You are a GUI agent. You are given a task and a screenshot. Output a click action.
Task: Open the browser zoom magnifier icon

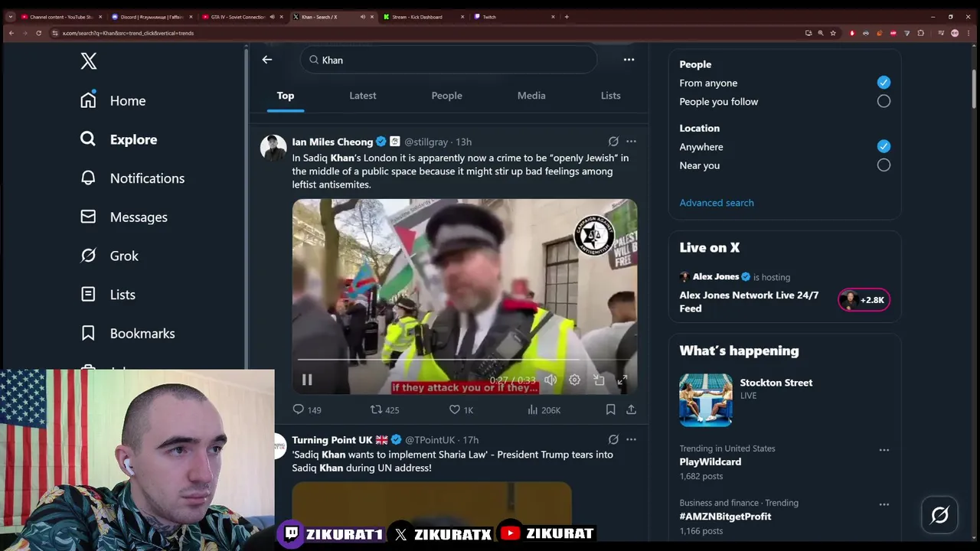[821, 33]
